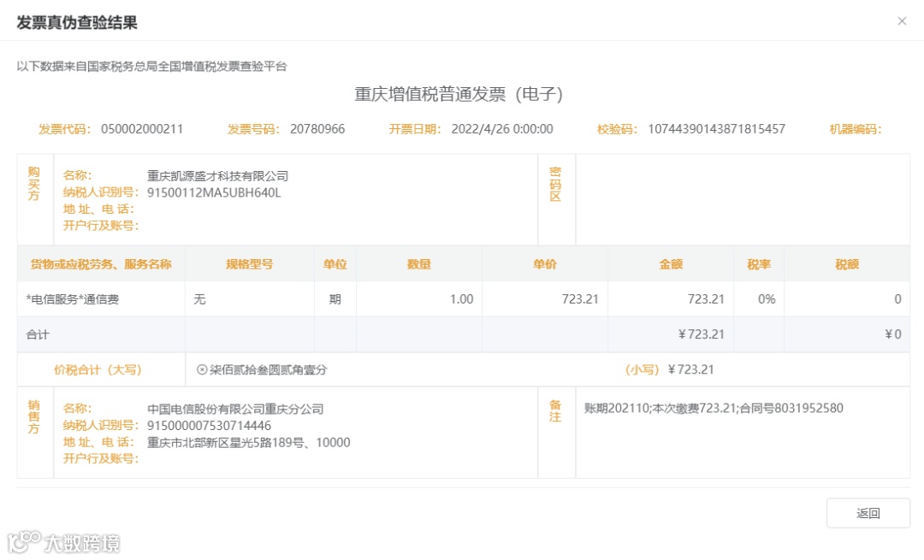
Task: Click the remarks text 账期202110
Action: point(616,408)
